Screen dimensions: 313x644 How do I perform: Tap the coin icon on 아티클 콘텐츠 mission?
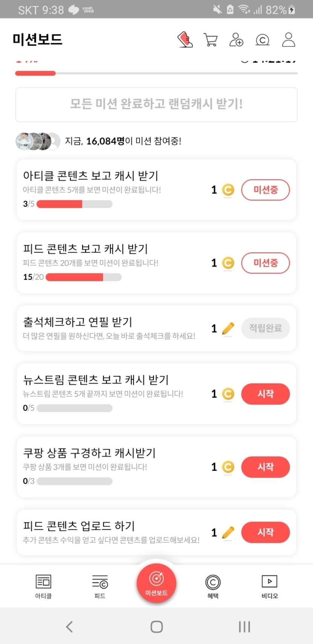click(x=228, y=190)
